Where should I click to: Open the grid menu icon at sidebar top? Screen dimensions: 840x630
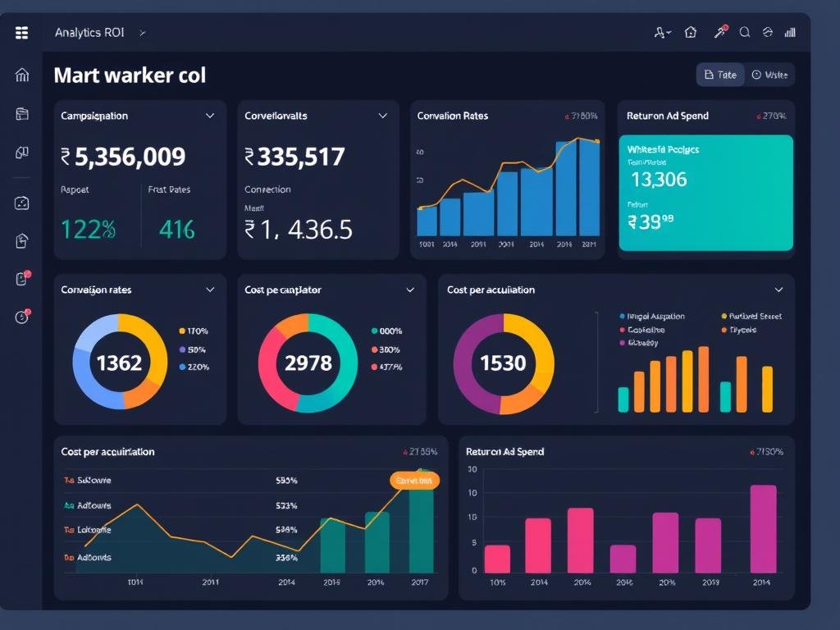coord(21,33)
